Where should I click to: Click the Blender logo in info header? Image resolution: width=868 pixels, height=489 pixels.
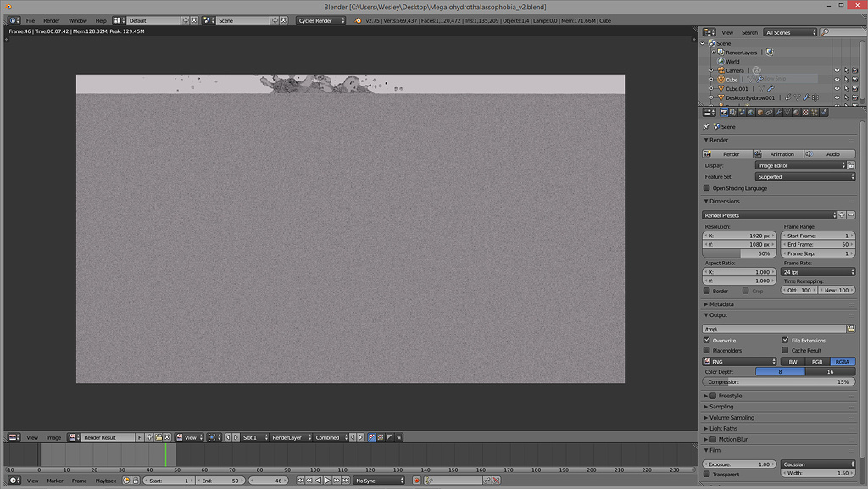[x=358, y=20]
